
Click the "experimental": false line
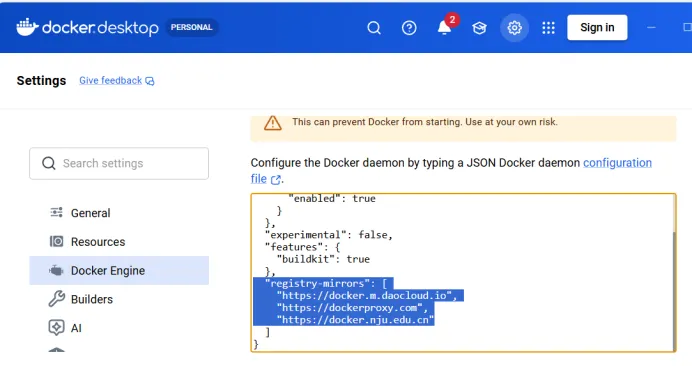coord(329,235)
